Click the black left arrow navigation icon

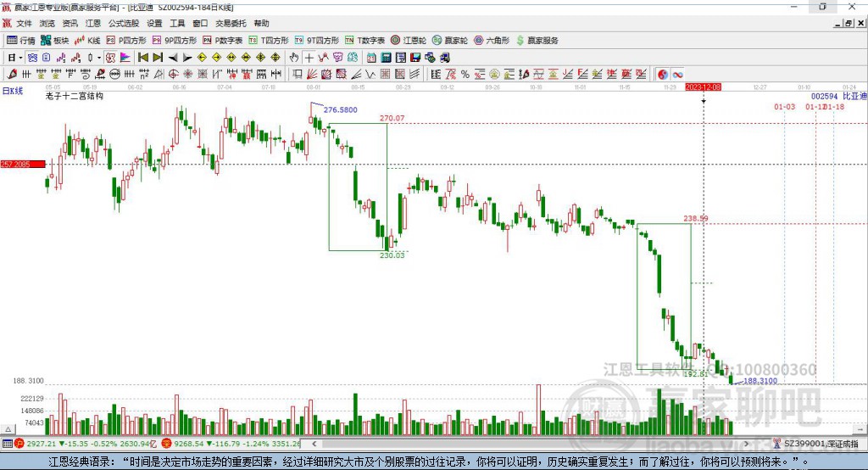pos(173,58)
